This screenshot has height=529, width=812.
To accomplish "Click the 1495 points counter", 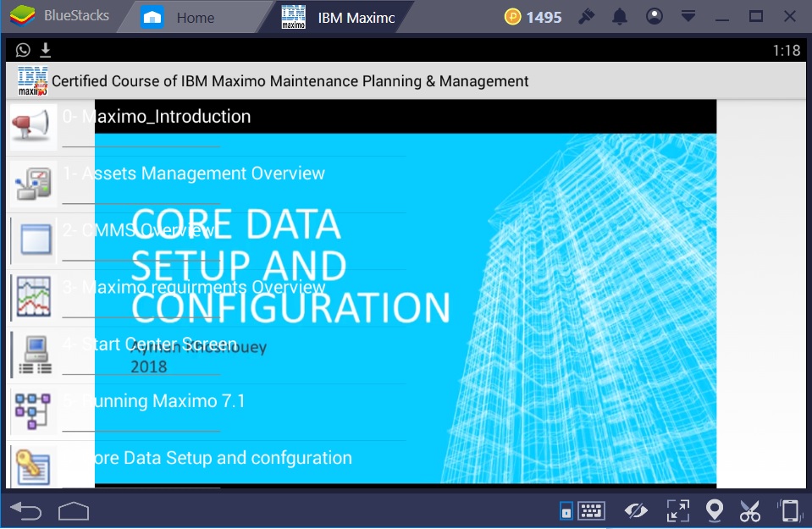I will pyautogui.click(x=544, y=18).
